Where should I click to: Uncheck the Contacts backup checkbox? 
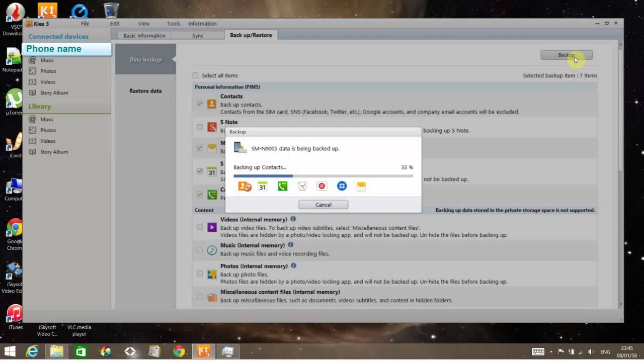200,104
